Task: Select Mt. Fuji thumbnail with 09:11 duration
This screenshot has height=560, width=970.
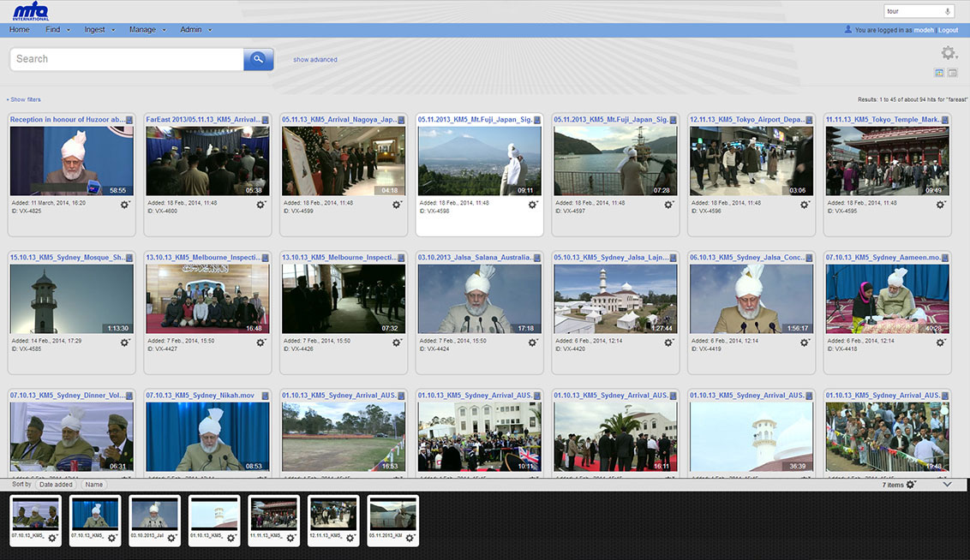Action: 480,161
